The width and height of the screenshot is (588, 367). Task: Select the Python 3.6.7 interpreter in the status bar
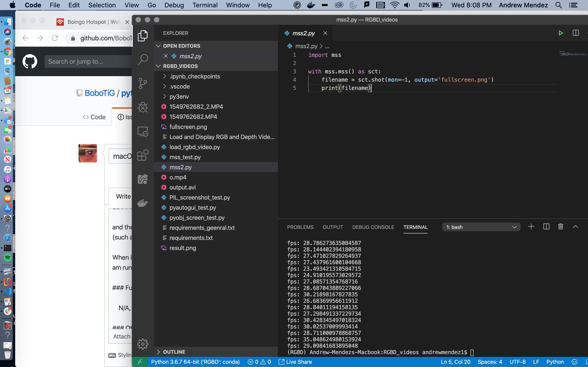pyautogui.click(x=195, y=362)
